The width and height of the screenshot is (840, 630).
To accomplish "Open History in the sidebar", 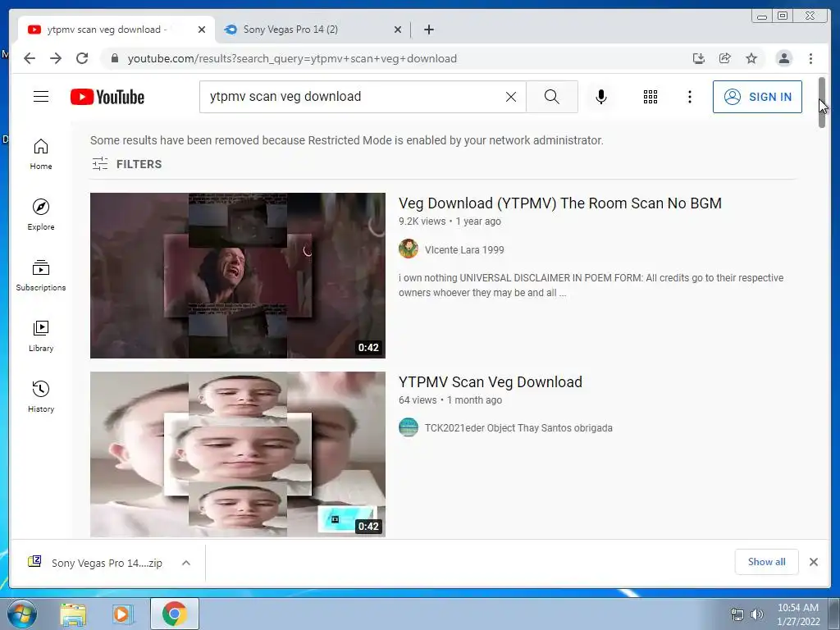I will coord(41,396).
